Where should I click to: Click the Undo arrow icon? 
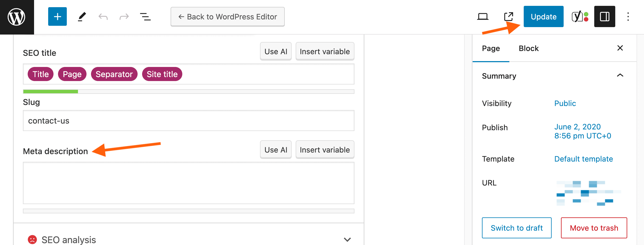click(103, 16)
